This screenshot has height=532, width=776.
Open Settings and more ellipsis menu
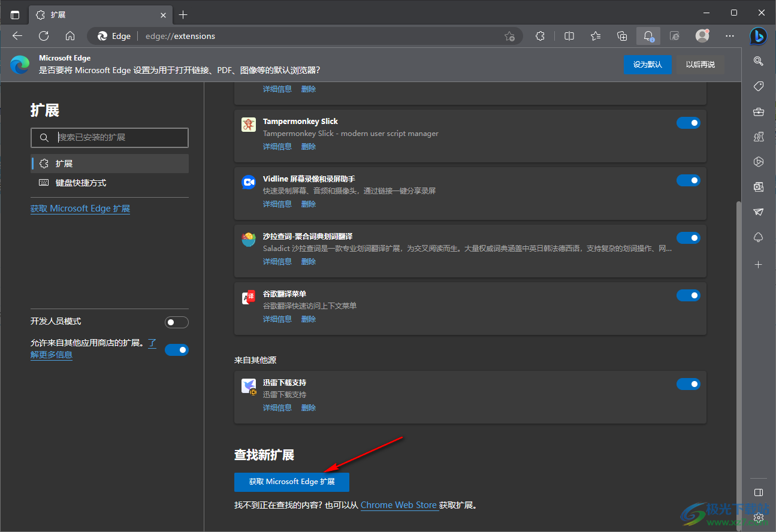(730, 36)
